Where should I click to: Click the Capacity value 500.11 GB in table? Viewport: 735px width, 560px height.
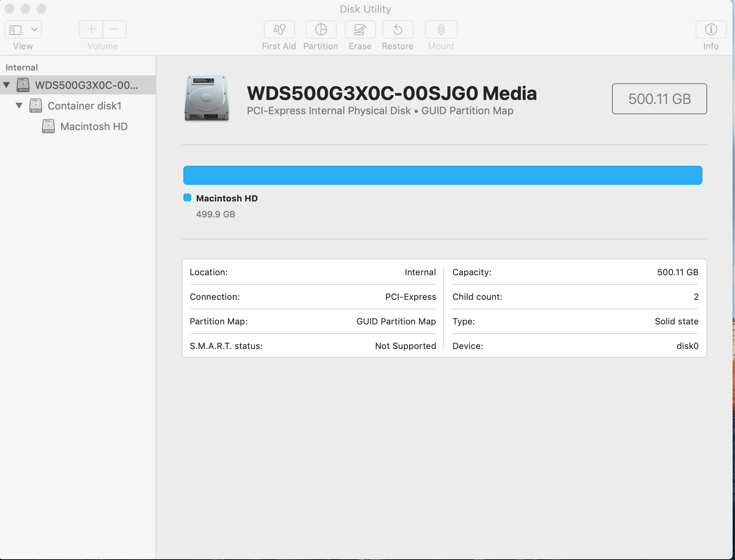click(x=678, y=272)
